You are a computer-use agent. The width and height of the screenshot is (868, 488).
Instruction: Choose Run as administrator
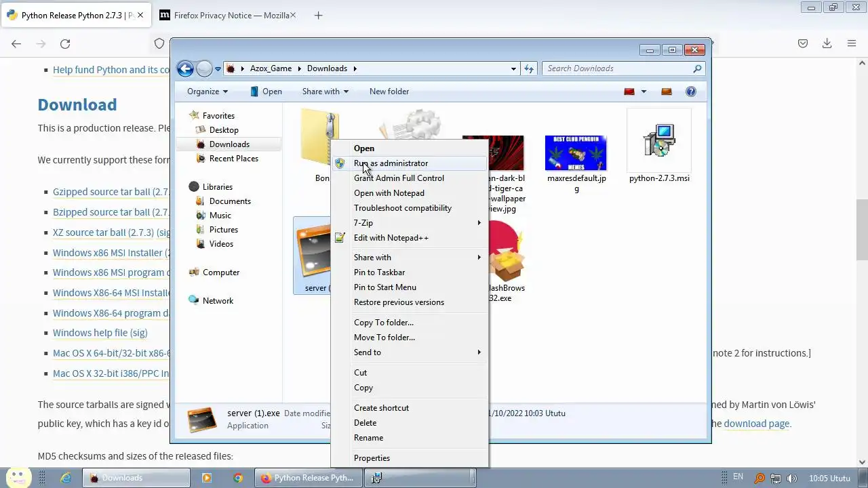(x=410, y=163)
